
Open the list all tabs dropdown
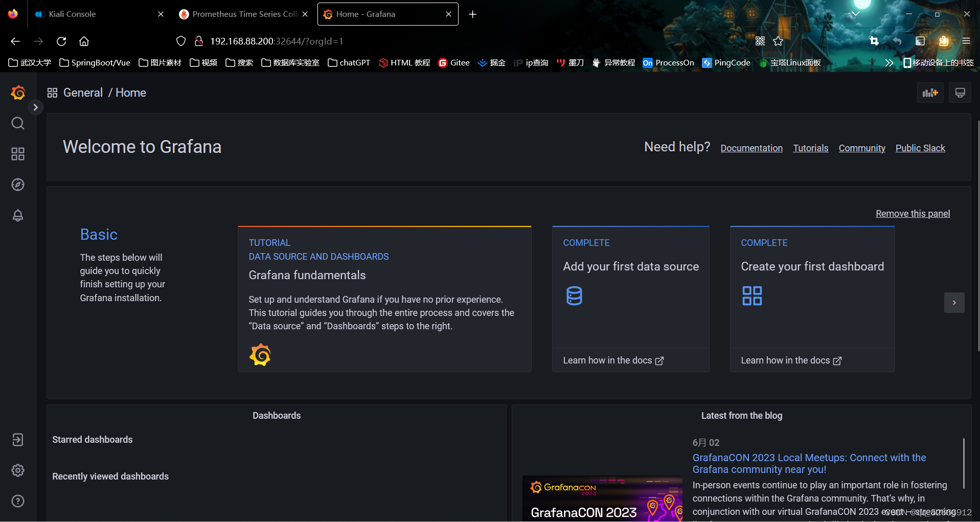[x=855, y=14]
